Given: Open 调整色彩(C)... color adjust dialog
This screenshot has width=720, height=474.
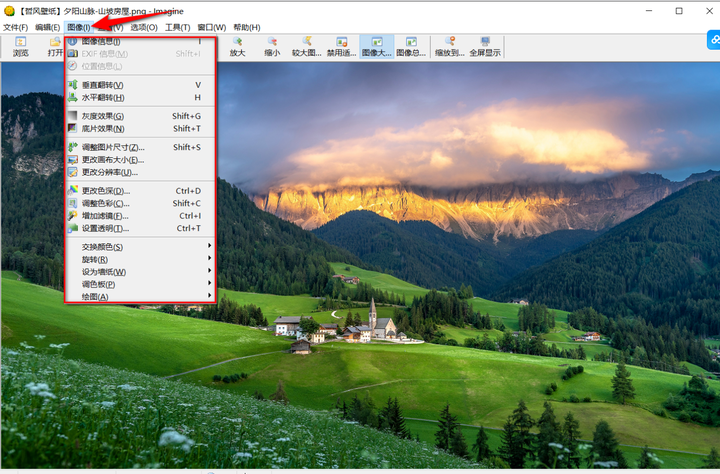Looking at the screenshot, I should click(x=140, y=203).
